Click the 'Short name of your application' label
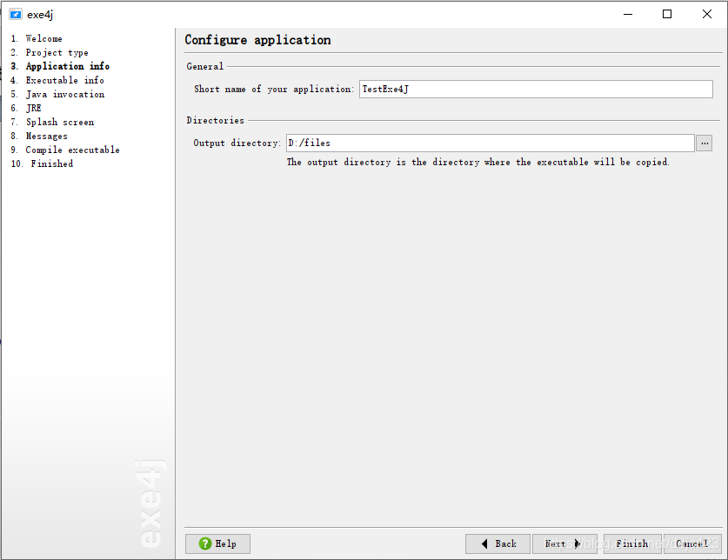 point(273,90)
